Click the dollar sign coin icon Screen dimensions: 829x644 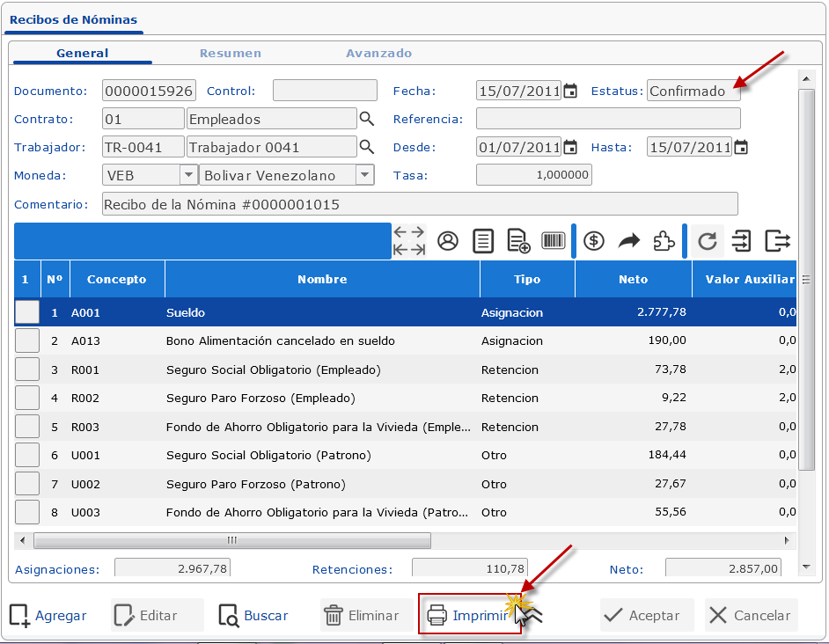point(594,241)
